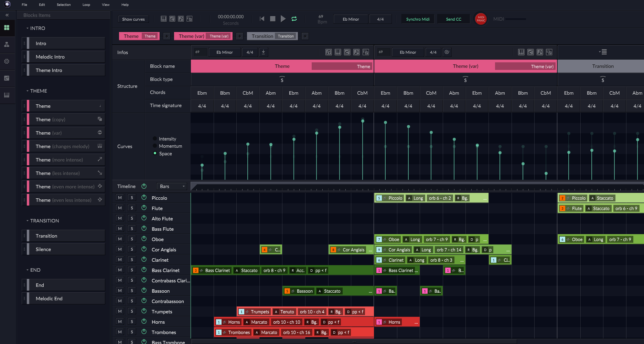Screen dimensions: 644x344
Task: Click the red MIDI Panic button
Action: (481, 19)
